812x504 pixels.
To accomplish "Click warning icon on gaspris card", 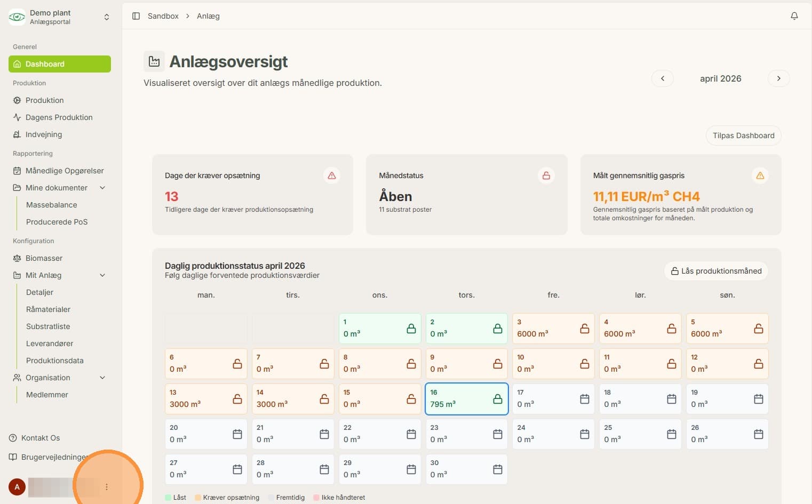I will click(760, 175).
